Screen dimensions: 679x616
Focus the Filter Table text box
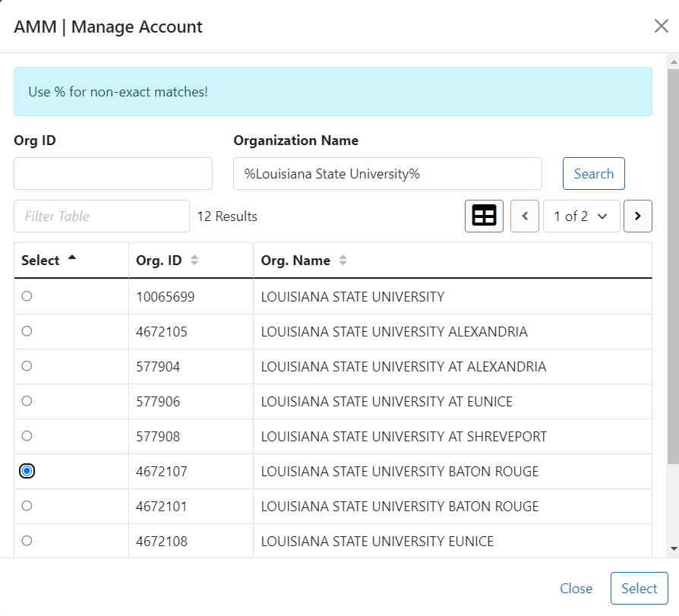102,216
